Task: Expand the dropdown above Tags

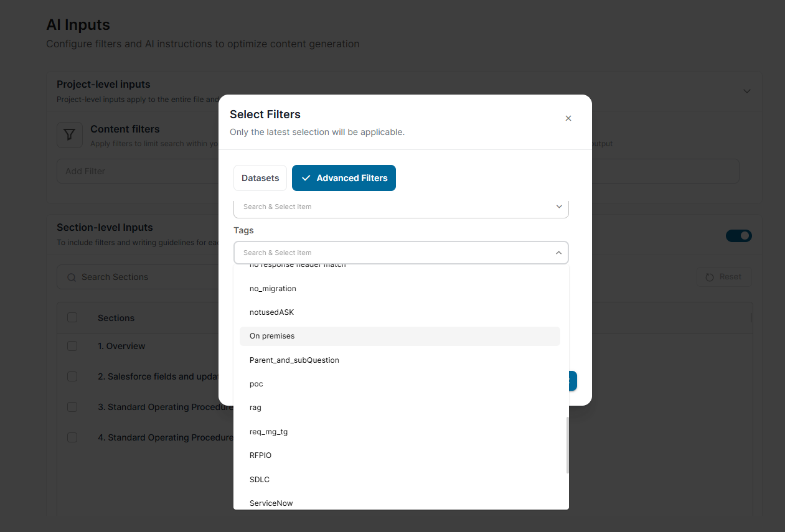Action: tap(558, 207)
